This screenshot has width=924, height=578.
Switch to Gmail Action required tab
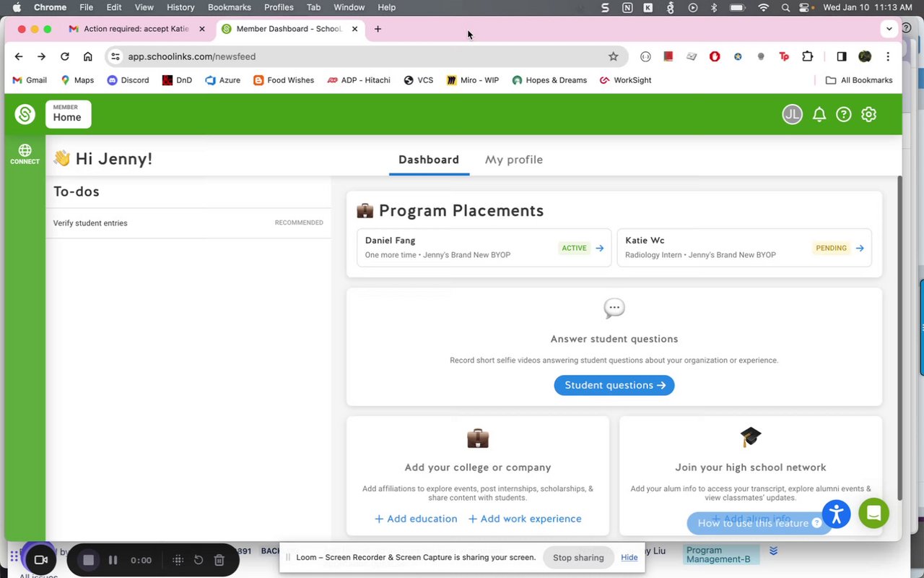(136, 29)
